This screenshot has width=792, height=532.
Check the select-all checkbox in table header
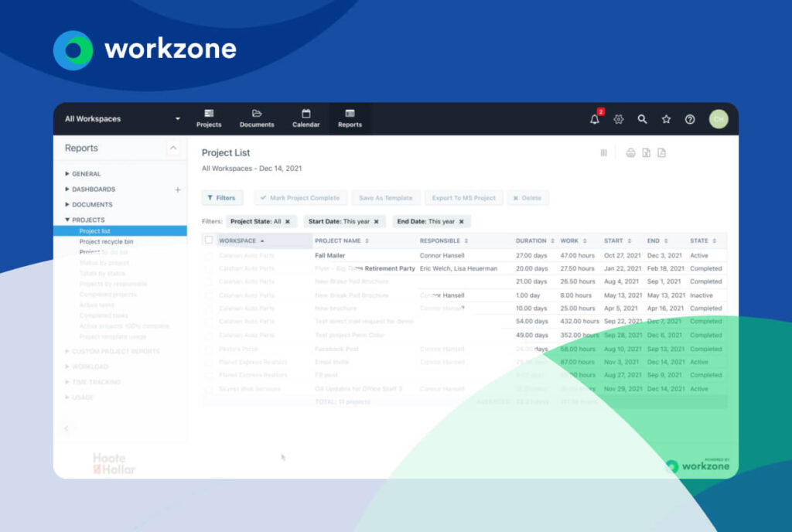coord(208,240)
